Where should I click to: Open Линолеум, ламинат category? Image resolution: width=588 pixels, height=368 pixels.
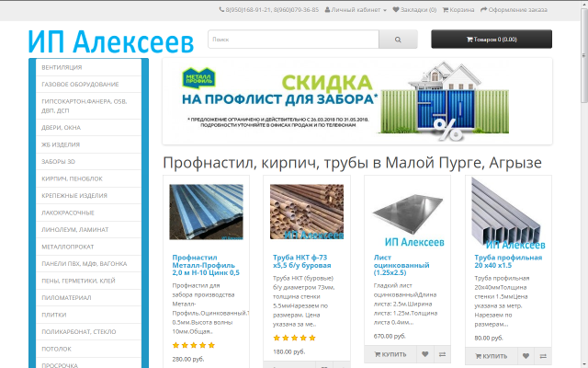click(88, 229)
